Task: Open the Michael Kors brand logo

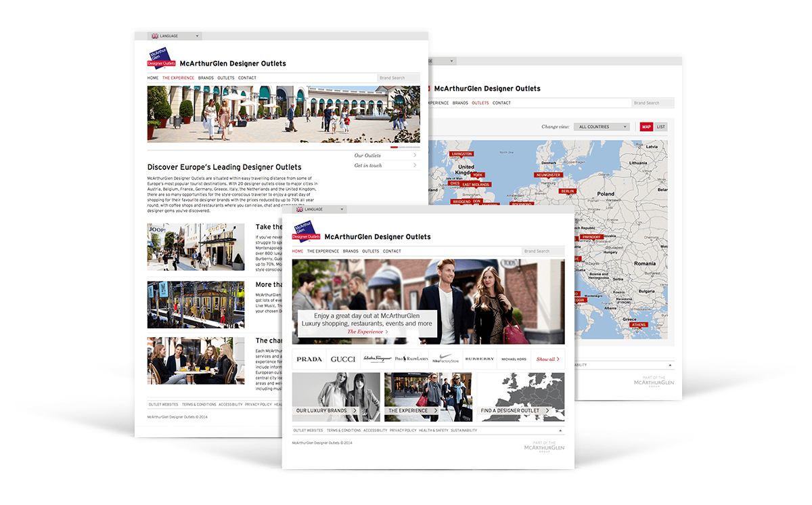Action: pyautogui.click(x=514, y=359)
